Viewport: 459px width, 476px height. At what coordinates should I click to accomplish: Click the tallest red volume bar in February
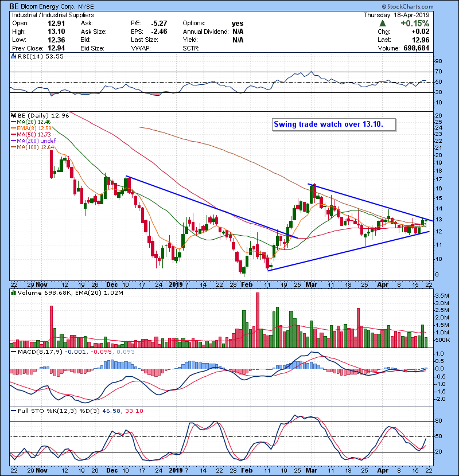258,320
